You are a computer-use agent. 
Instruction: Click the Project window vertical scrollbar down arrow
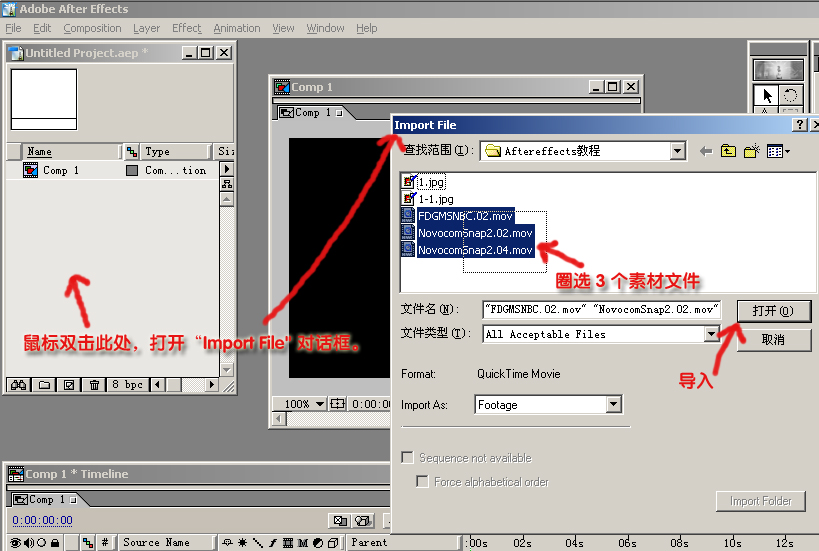[x=227, y=369]
